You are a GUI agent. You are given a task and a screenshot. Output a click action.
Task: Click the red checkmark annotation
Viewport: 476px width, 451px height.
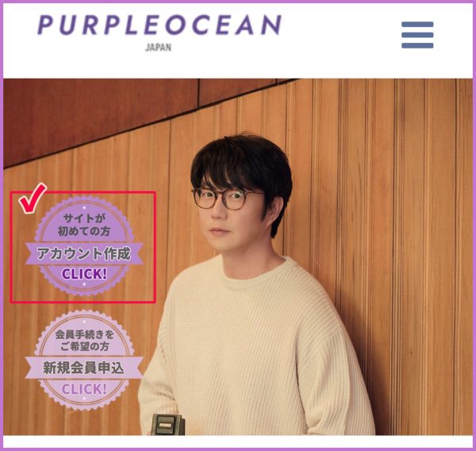click(x=33, y=198)
